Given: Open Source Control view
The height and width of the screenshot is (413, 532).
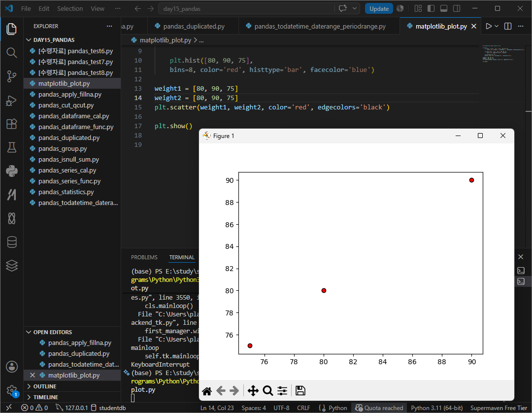Looking at the screenshot, I should tap(11, 76).
